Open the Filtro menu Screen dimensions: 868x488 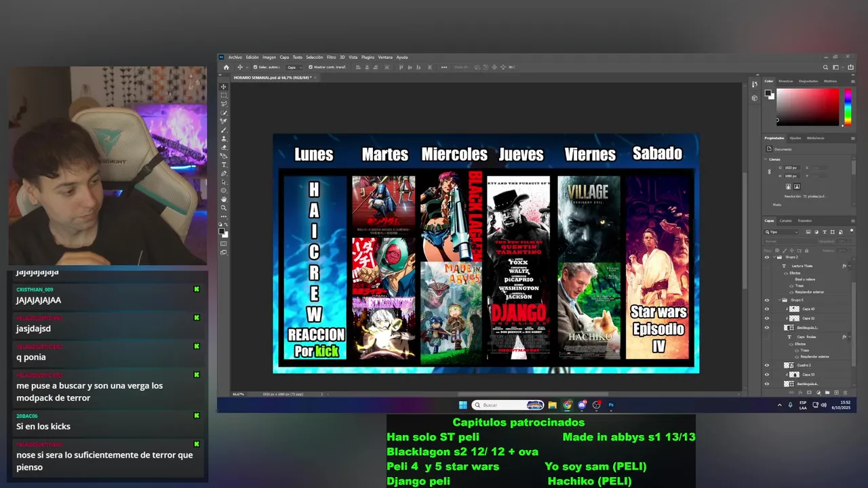(331, 57)
